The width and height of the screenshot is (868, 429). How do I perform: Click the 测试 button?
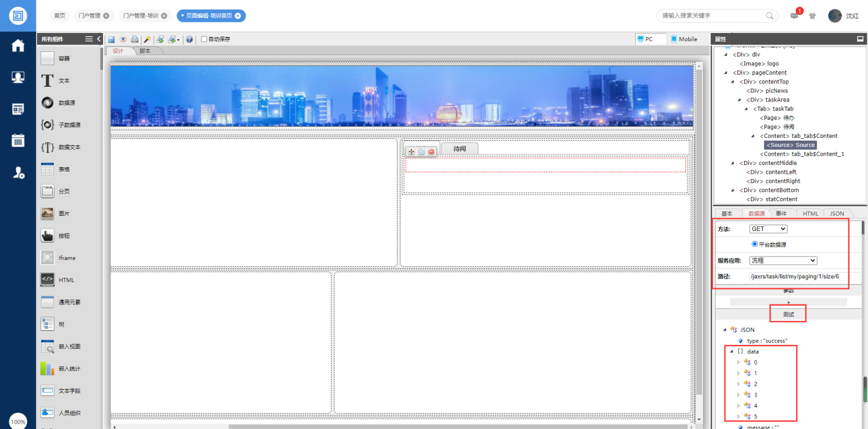pyautogui.click(x=788, y=314)
